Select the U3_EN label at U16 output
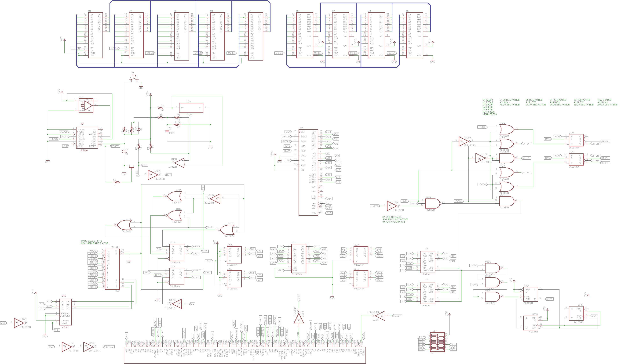 point(526,158)
